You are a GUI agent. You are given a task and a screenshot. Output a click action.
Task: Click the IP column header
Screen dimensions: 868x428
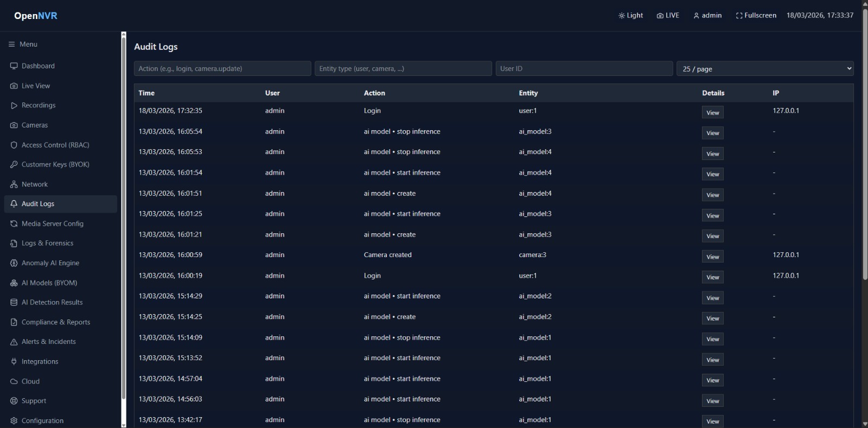click(x=776, y=93)
